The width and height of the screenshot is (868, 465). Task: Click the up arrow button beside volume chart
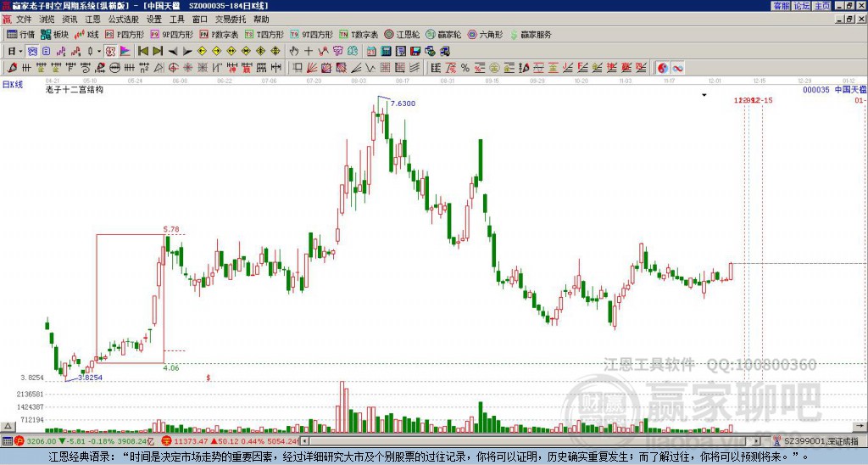click(x=8, y=427)
